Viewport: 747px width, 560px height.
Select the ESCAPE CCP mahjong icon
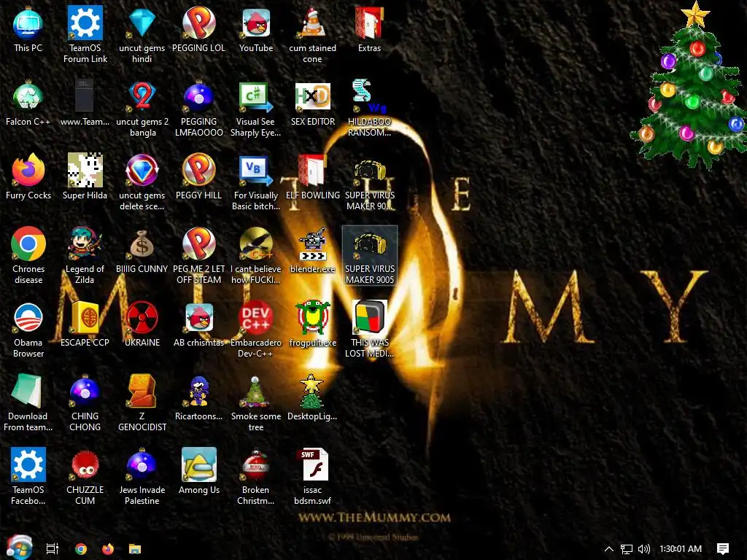(85, 324)
